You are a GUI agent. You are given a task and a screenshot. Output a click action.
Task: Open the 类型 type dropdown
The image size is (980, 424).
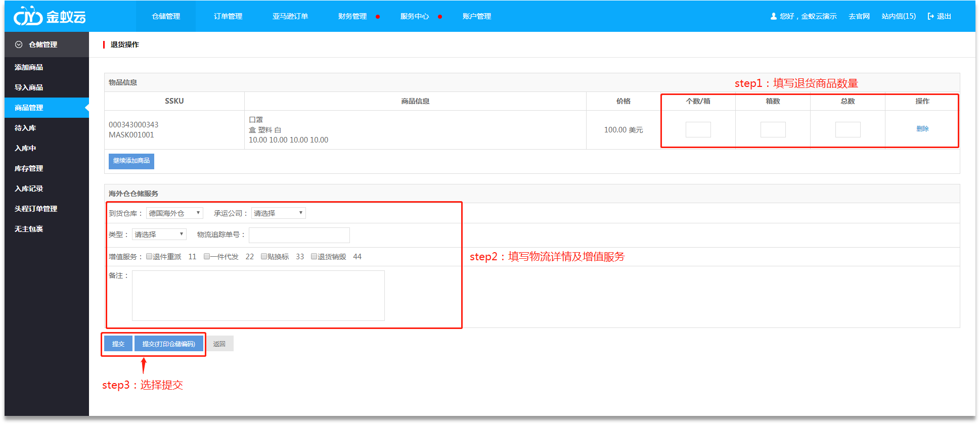[159, 234]
